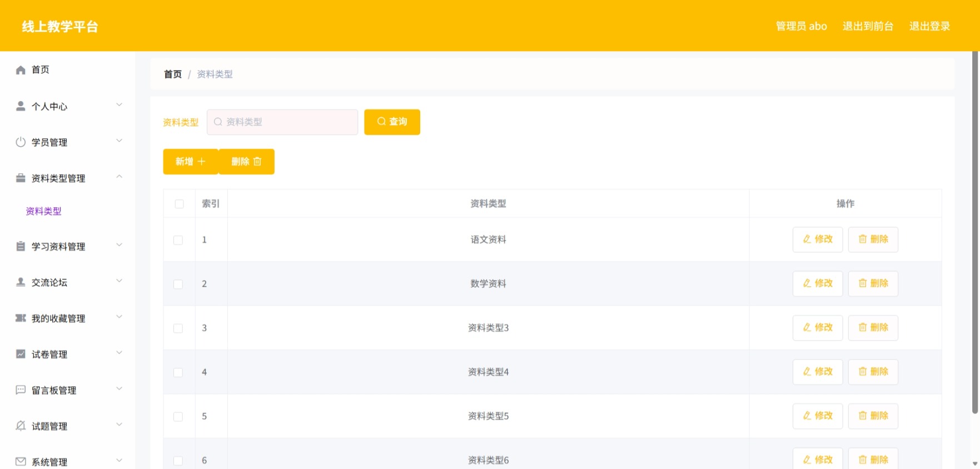980x469 pixels.
Task: Expand the 学员管理 chevron
Action: pyautogui.click(x=119, y=141)
